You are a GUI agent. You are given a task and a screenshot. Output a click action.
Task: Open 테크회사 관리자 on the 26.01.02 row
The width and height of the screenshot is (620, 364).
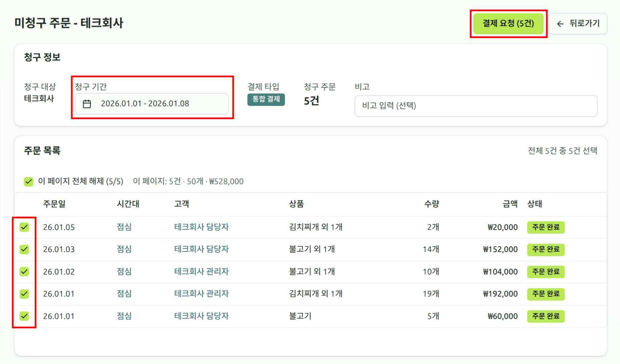pyautogui.click(x=201, y=271)
